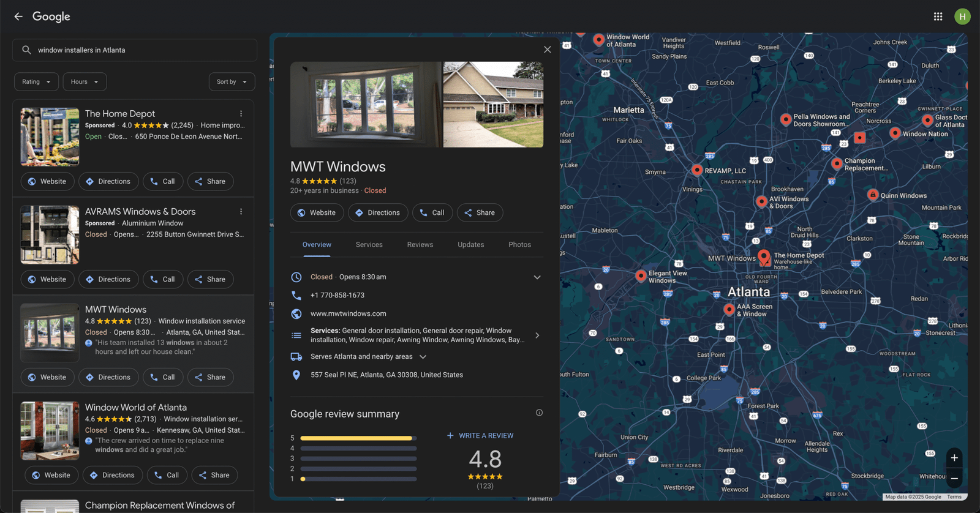Click the address 557 Seal Pl NE

point(386,375)
